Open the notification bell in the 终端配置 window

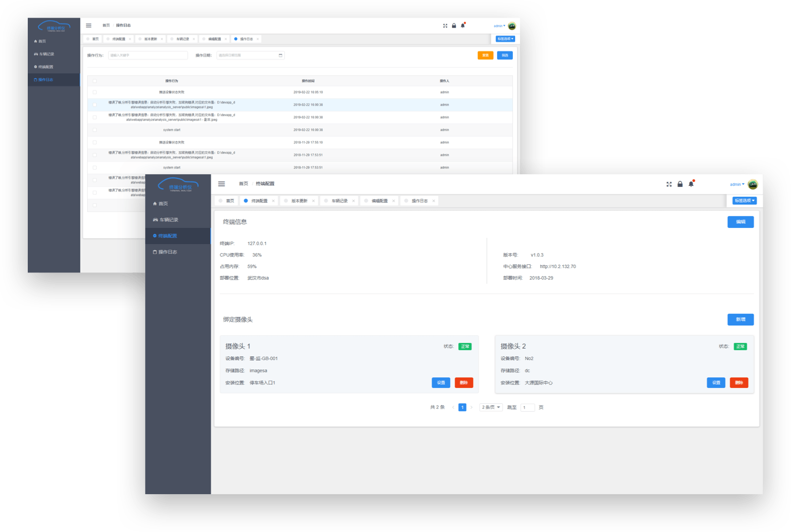(x=691, y=184)
